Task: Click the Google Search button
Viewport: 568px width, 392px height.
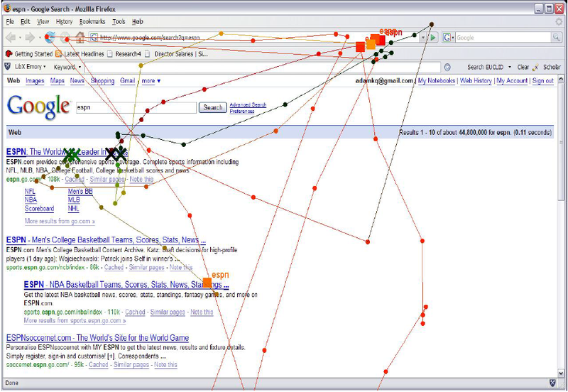Action: pyautogui.click(x=213, y=107)
